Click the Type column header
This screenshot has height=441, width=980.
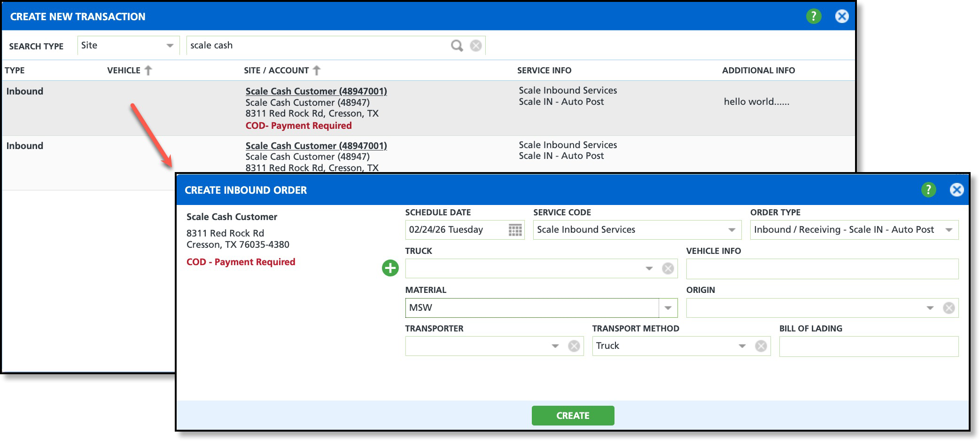15,71
